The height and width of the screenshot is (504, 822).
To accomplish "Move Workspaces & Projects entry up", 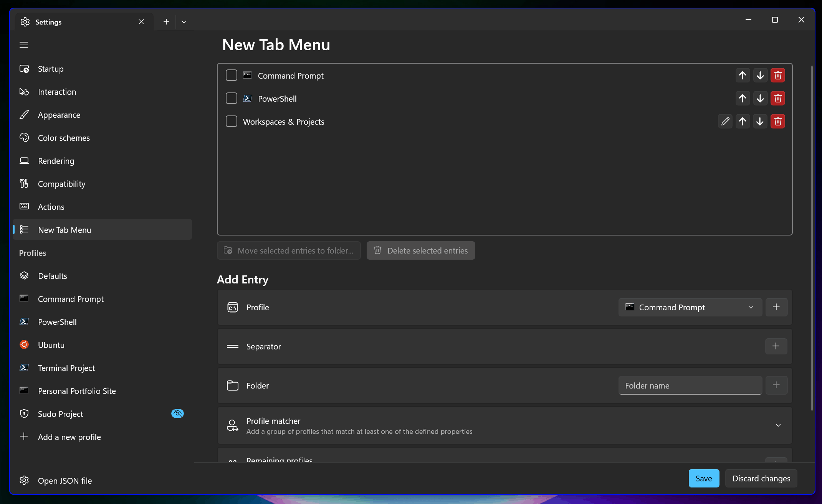I will [x=743, y=122].
